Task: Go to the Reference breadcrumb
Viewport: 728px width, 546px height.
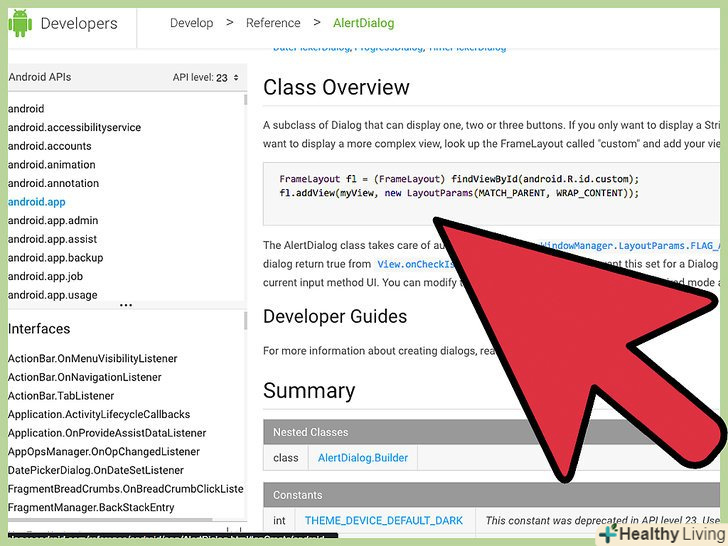Action: [273, 23]
